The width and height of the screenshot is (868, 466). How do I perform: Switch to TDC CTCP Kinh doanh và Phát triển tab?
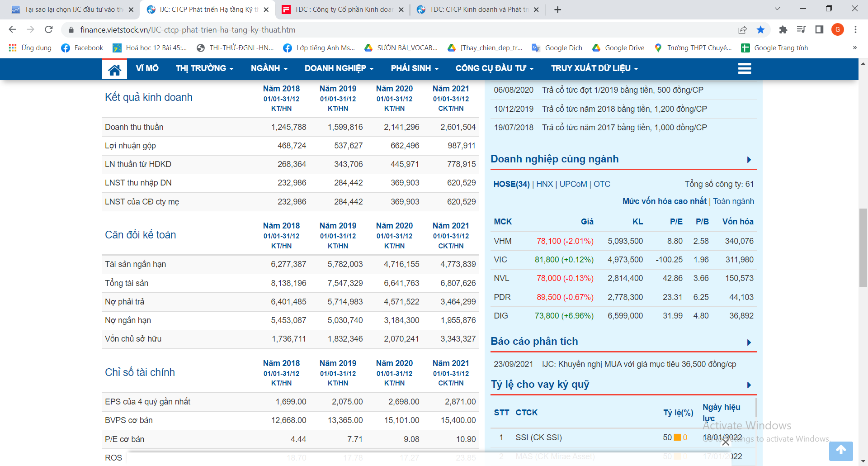coord(478,10)
